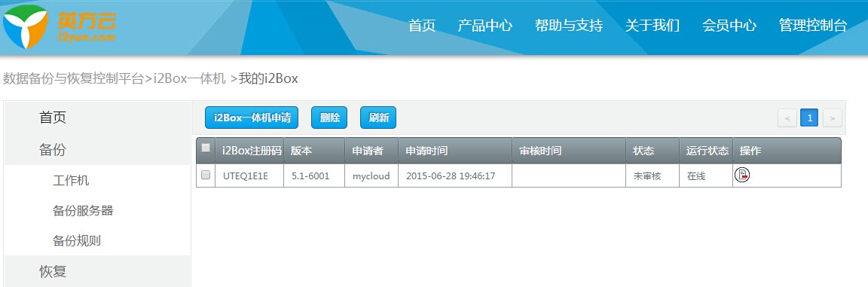Click 数据备份与恢复控制平台 in the breadcrumb
Image resolution: width=868 pixels, height=287 pixels.
point(74,78)
